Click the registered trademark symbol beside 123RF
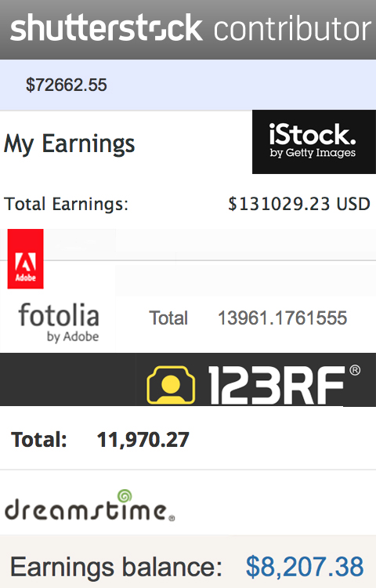This screenshot has height=588, width=376. point(355,371)
